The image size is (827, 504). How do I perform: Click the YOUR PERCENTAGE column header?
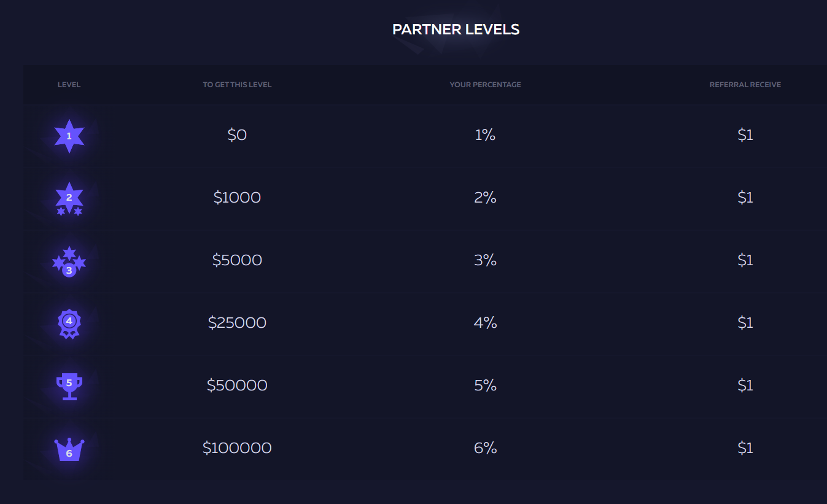[485, 85]
